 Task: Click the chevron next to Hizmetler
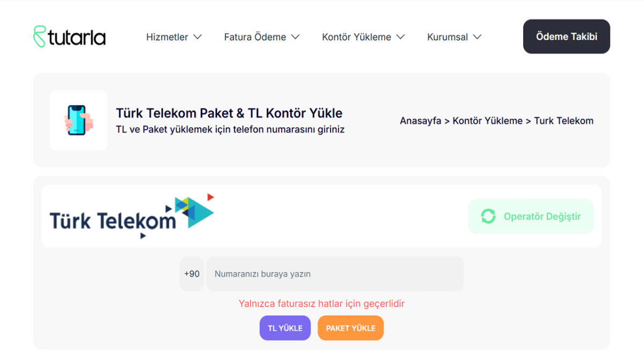click(198, 37)
